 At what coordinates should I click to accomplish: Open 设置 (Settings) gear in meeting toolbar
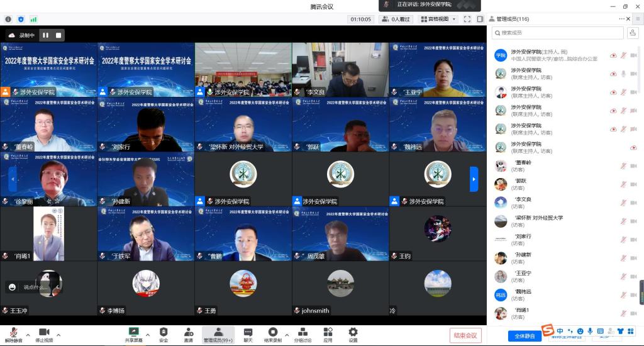coord(353,334)
